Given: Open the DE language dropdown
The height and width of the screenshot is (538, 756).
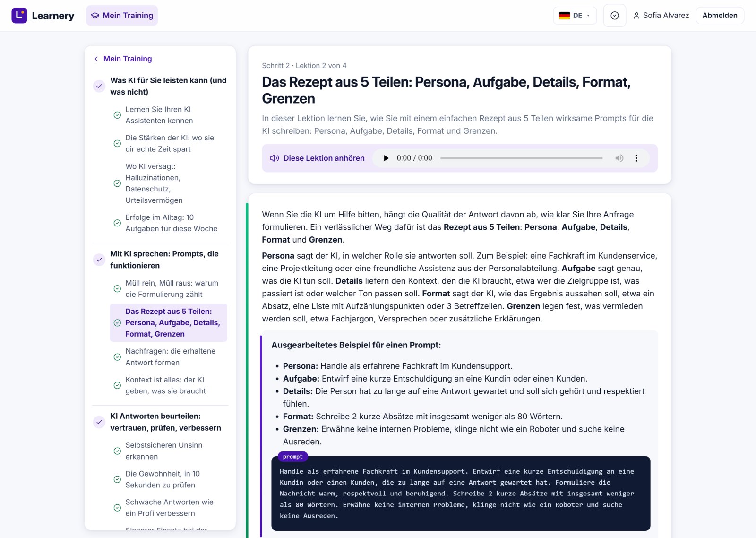Looking at the screenshot, I should coord(575,16).
